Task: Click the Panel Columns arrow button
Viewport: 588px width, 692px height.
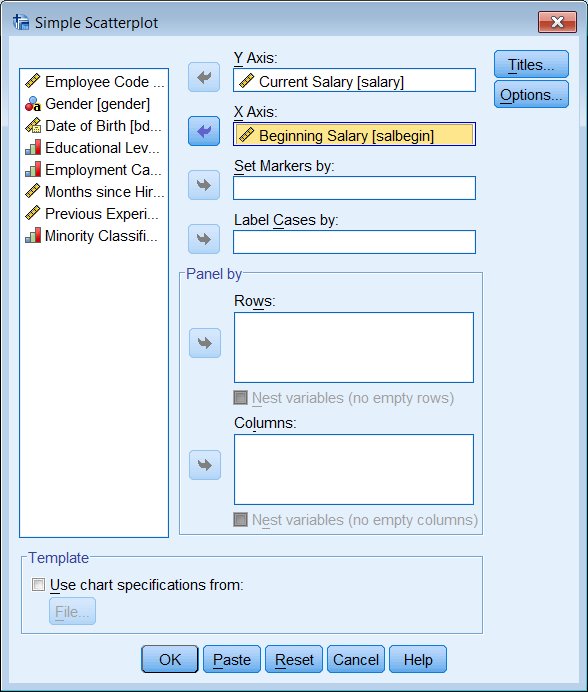Action: tap(205, 465)
